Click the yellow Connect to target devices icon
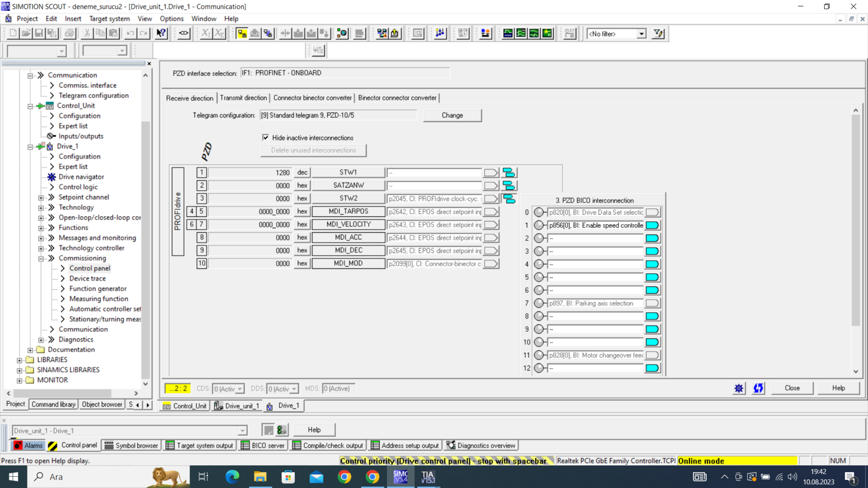The image size is (868, 488). [242, 34]
